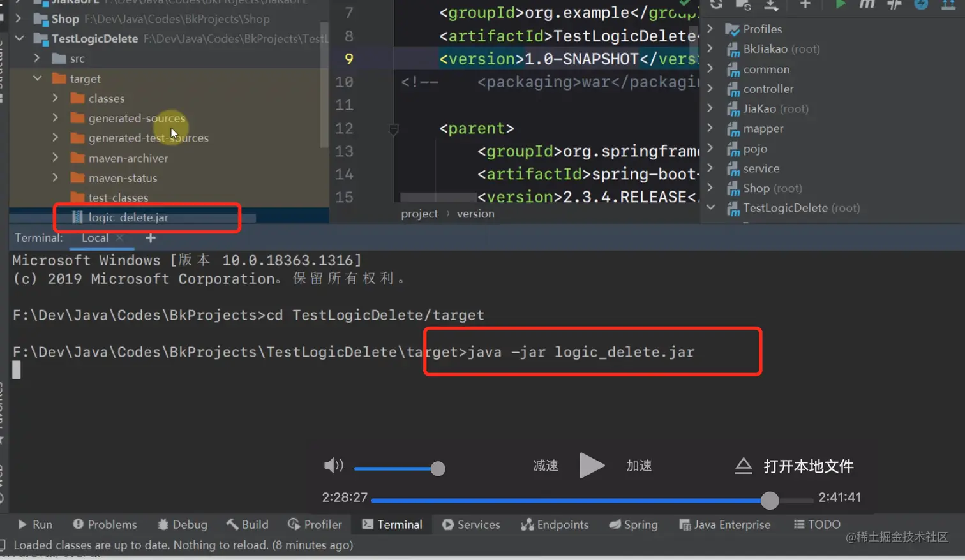The height and width of the screenshot is (560, 965).
Task: Speed up playback with 加速
Action: pyautogui.click(x=639, y=466)
